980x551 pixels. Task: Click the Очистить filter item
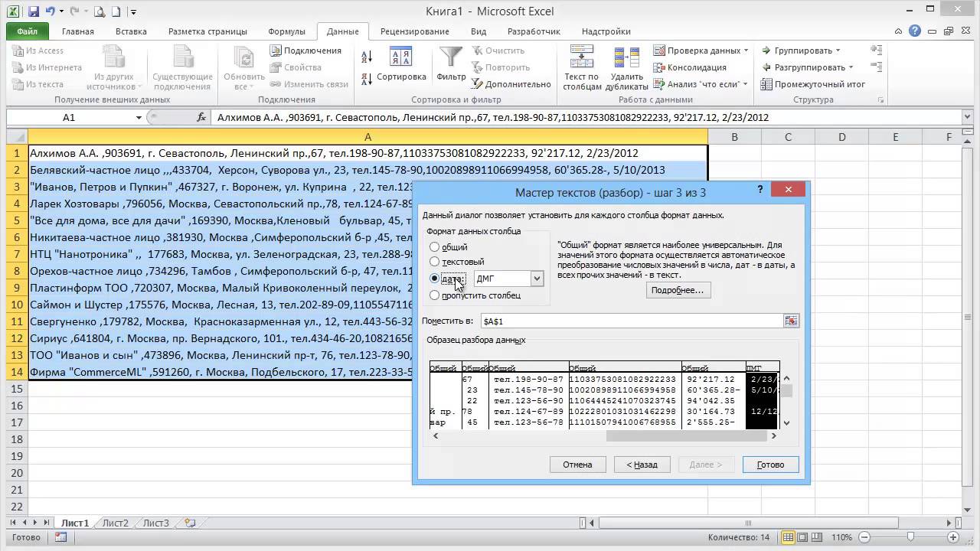point(497,51)
